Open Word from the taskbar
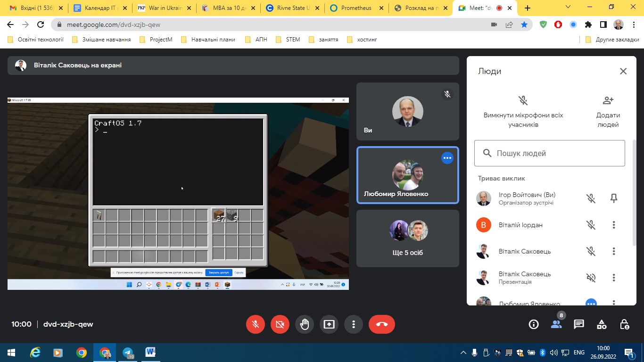 click(x=150, y=353)
